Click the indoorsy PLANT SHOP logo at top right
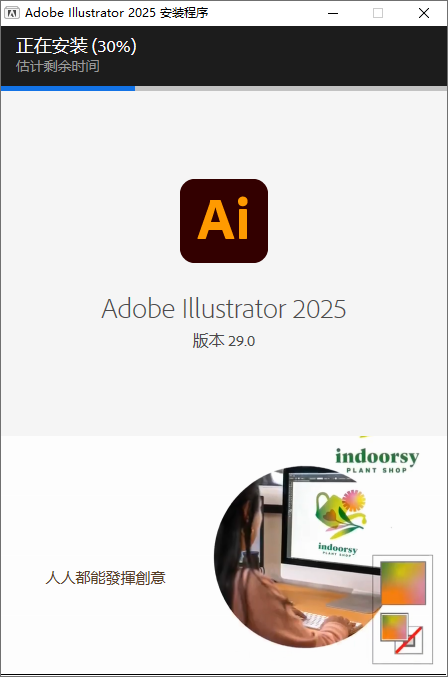The height and width of the screenshot is (677, 448). pos(377,461)
